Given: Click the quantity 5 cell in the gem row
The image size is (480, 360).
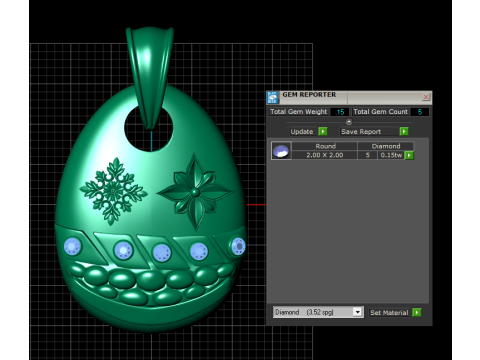Looking at the screenshot, I should tap(368, 155).
